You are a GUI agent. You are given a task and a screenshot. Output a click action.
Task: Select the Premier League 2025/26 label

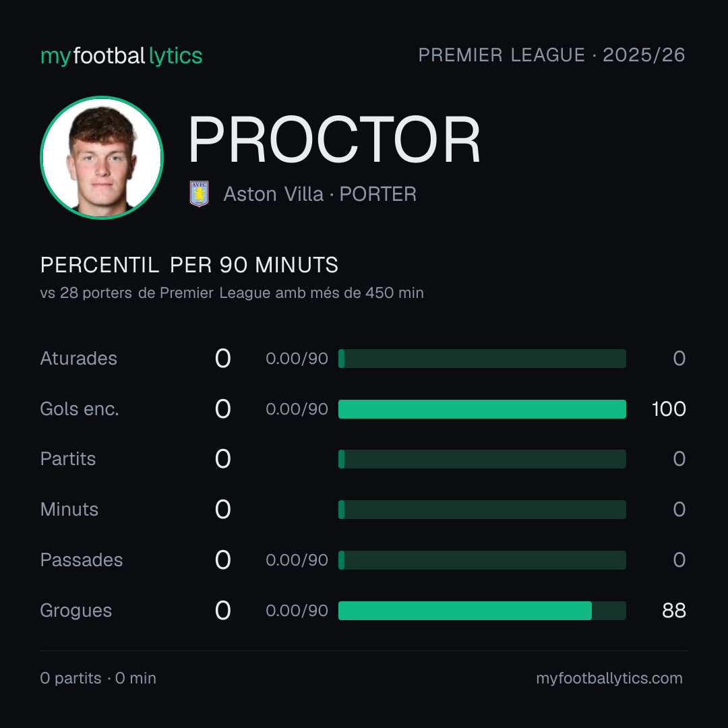tap(551, 55)
